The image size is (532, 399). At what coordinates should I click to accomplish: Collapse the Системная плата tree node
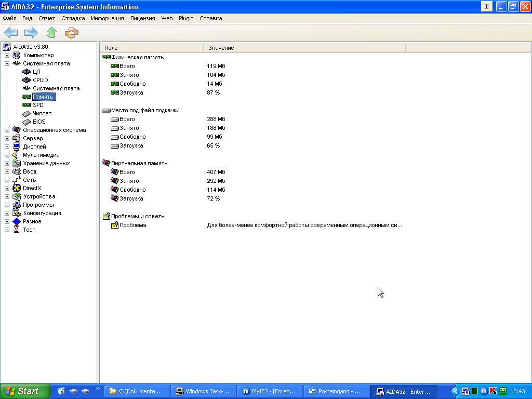[7, 63]
